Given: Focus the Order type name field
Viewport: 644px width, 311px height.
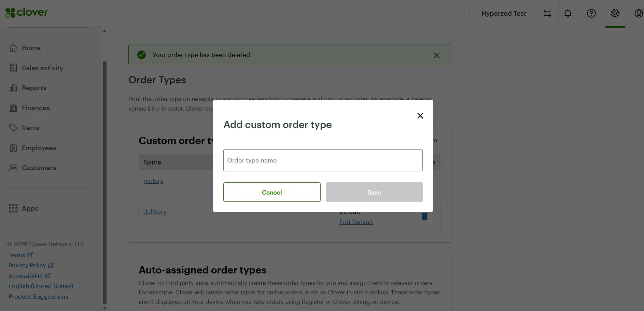Looking at the screenshot, I should click(x=323, y=160).
